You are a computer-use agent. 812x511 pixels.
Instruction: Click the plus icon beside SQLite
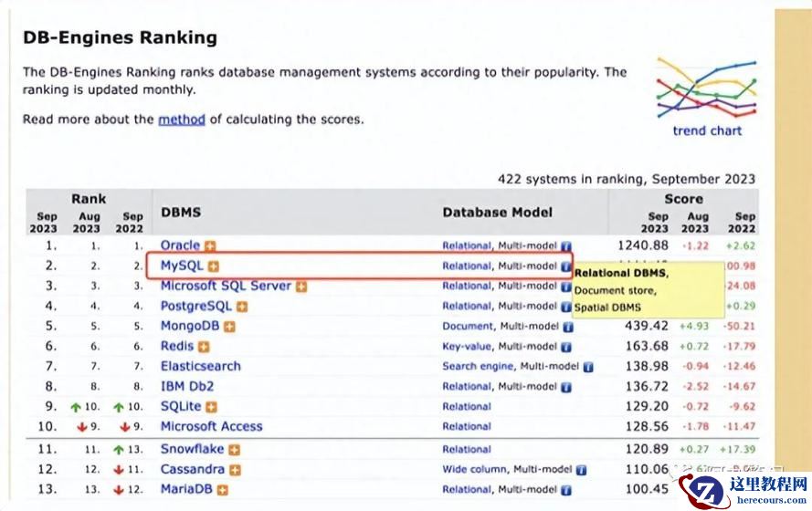pos(211,408)
